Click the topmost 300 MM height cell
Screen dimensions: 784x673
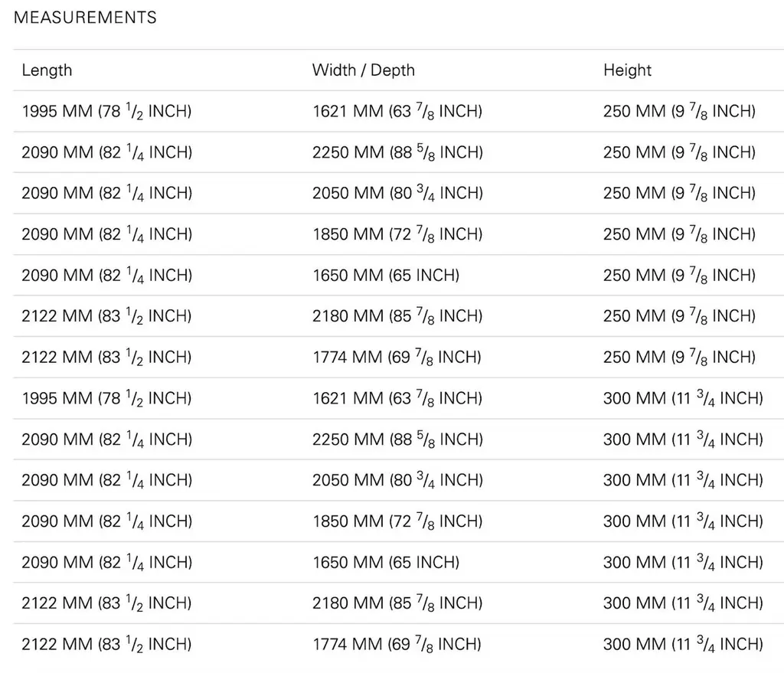(683, 398)
